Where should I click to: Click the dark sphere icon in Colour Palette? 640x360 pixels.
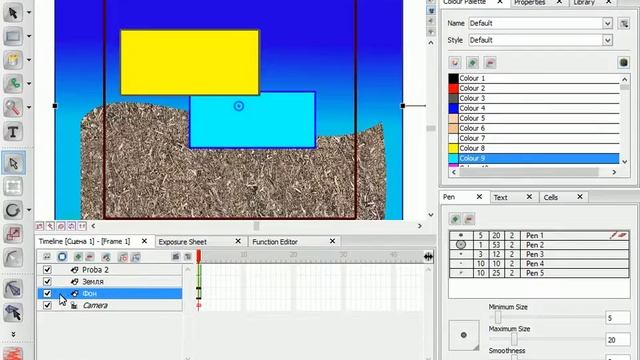(623, 62)
